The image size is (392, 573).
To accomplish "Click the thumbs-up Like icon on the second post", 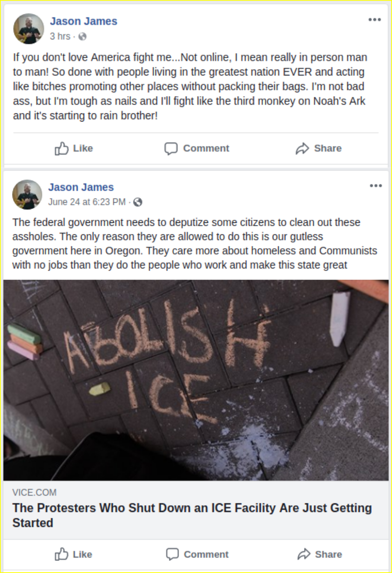I will pyautogui.click(x=61, y=554).
